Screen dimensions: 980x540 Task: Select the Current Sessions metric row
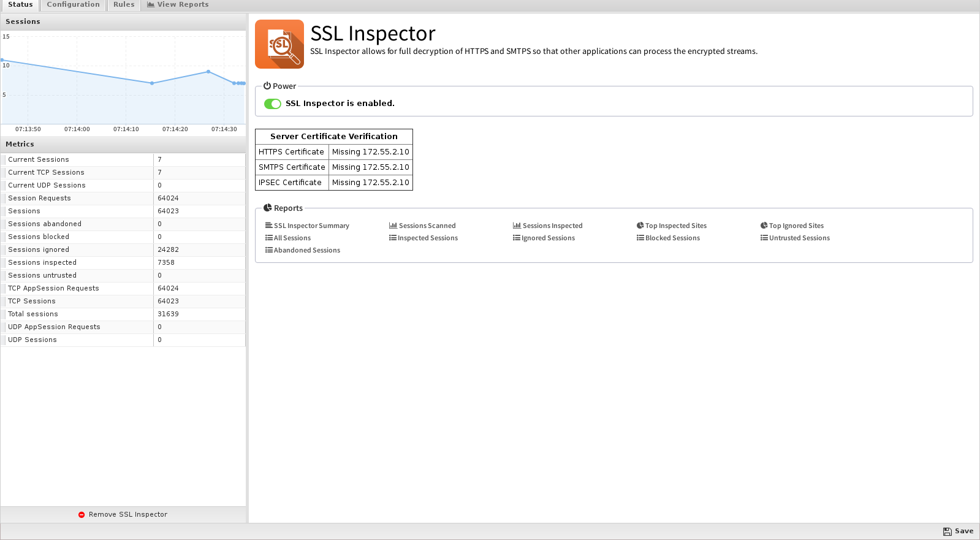(x=123, y=159)
